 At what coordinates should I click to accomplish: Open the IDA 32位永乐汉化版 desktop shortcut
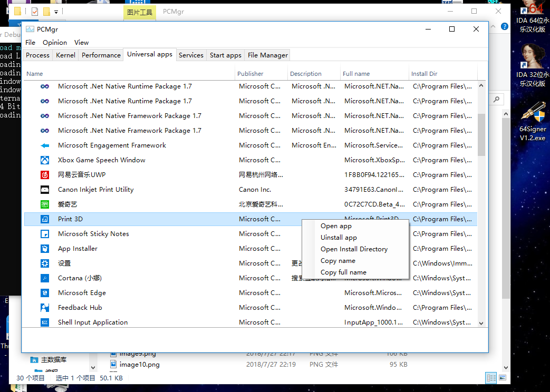pos(532,65)
